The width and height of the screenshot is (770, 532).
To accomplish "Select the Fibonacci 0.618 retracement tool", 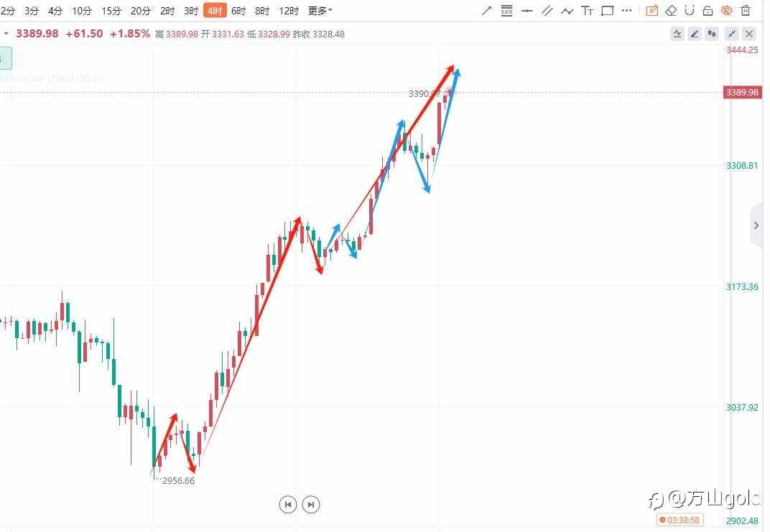I will 507,10.
